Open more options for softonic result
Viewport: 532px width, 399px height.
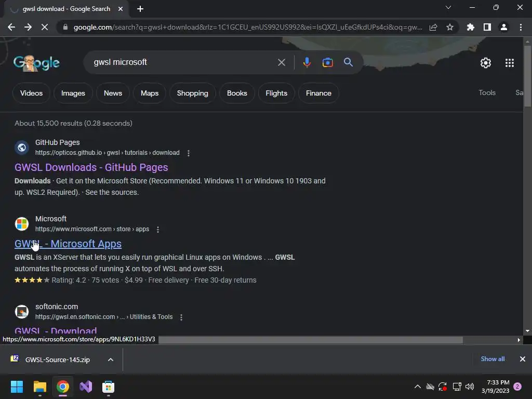point(181,317)
